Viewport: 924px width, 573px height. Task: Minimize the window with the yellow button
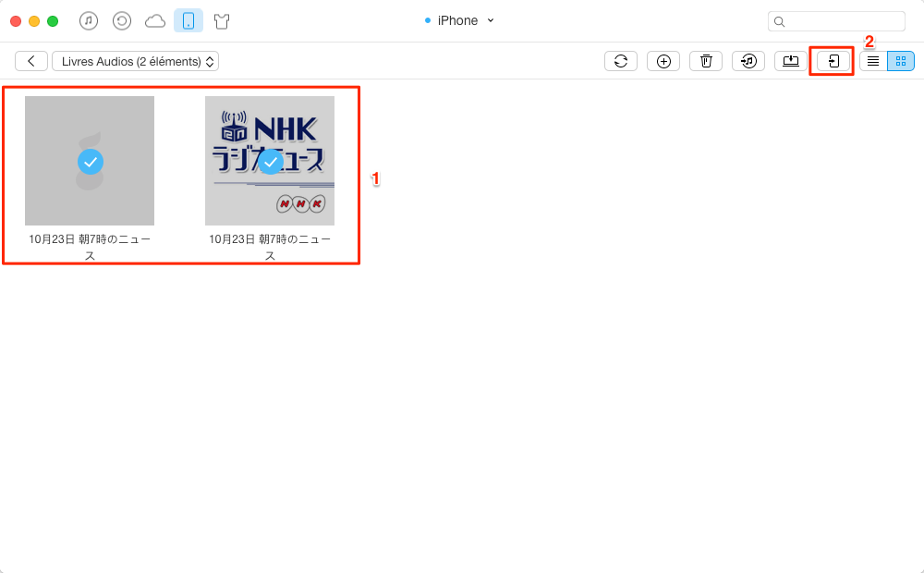(34, 21)
